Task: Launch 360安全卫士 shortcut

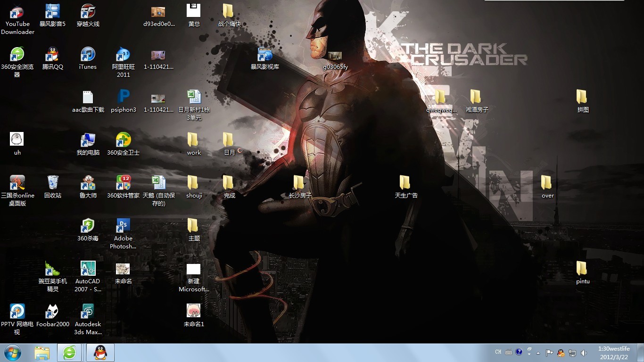Action: (x=124, y=144)
